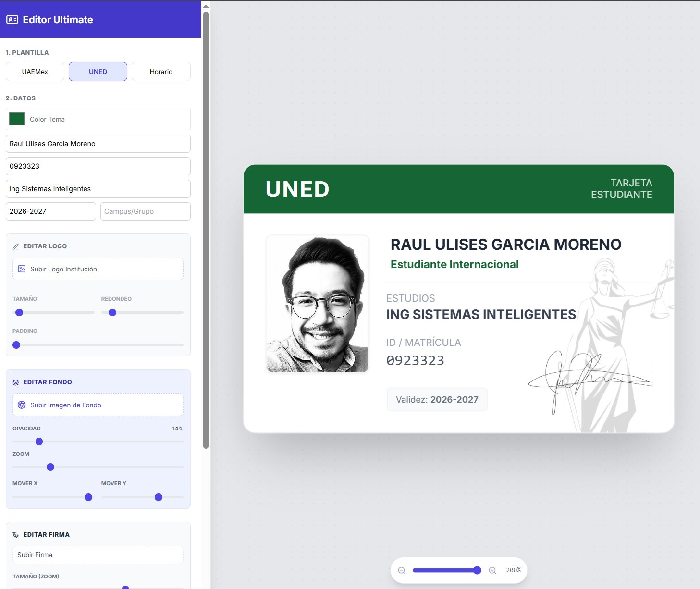Click the zoom out magnifier icon

(402, 570)
